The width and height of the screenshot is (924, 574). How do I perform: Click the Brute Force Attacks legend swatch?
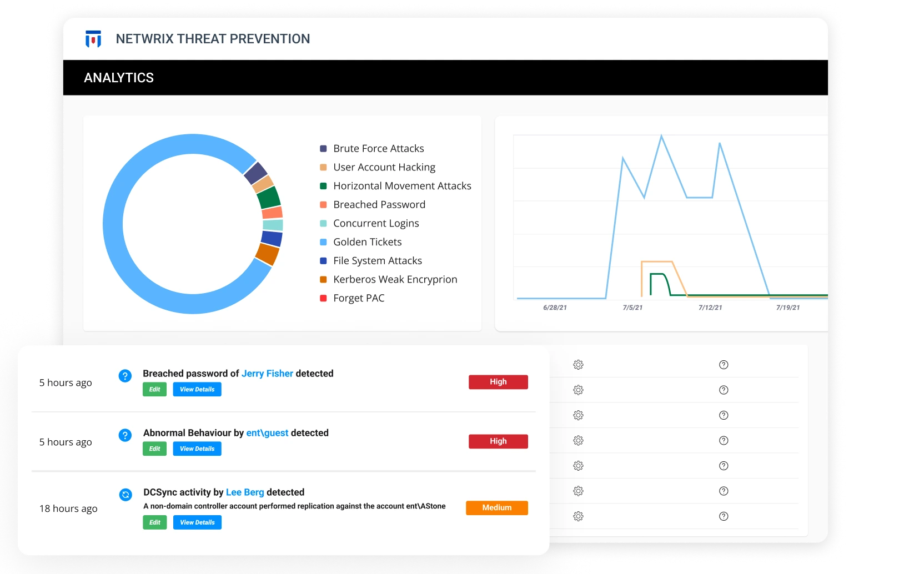tap(323, 149)
